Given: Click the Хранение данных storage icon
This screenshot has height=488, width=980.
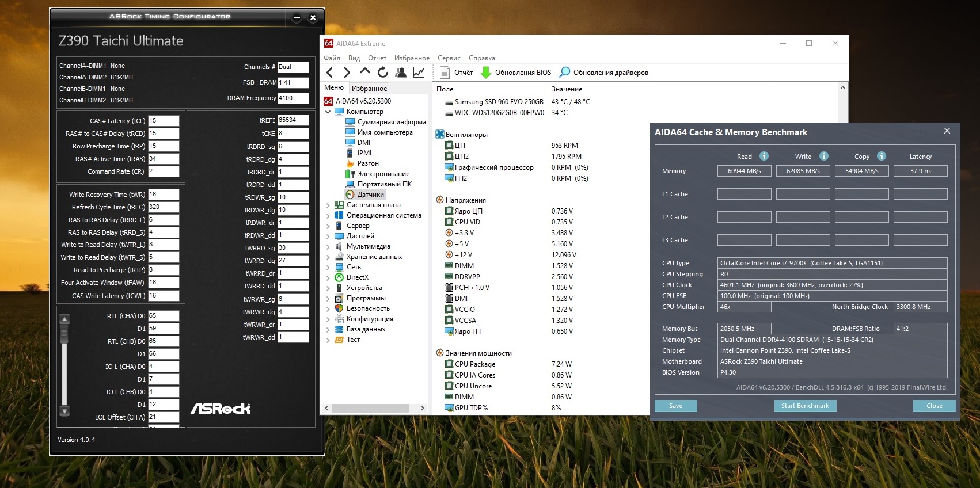Looking at the screenshot, I should point(339,257).
